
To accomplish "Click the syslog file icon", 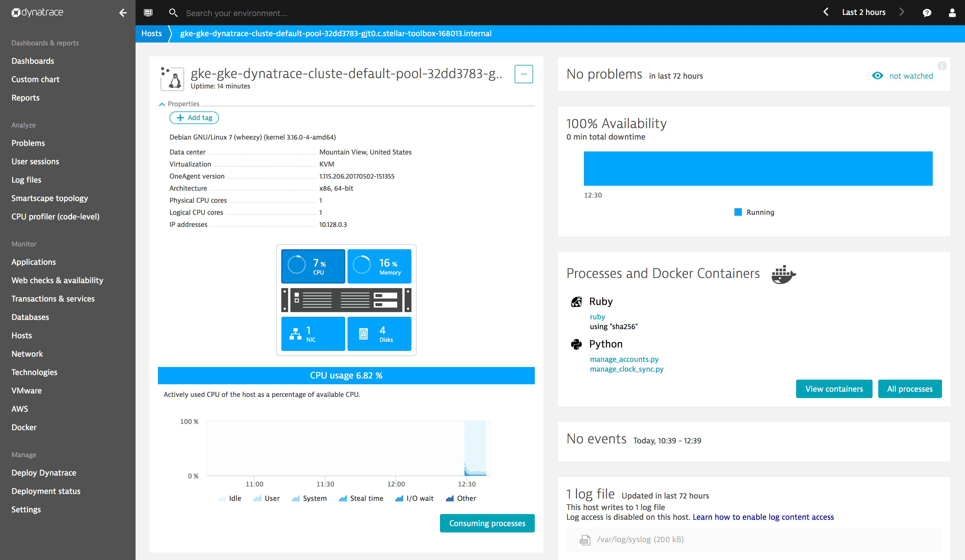I will 584,540.
